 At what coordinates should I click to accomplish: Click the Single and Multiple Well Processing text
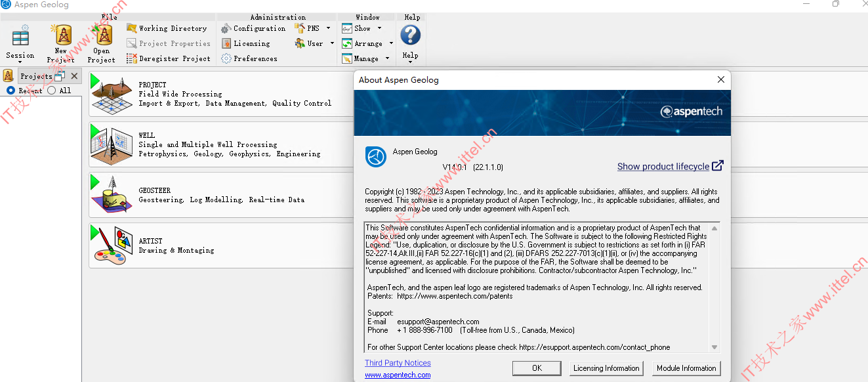(x=207, y=144)
